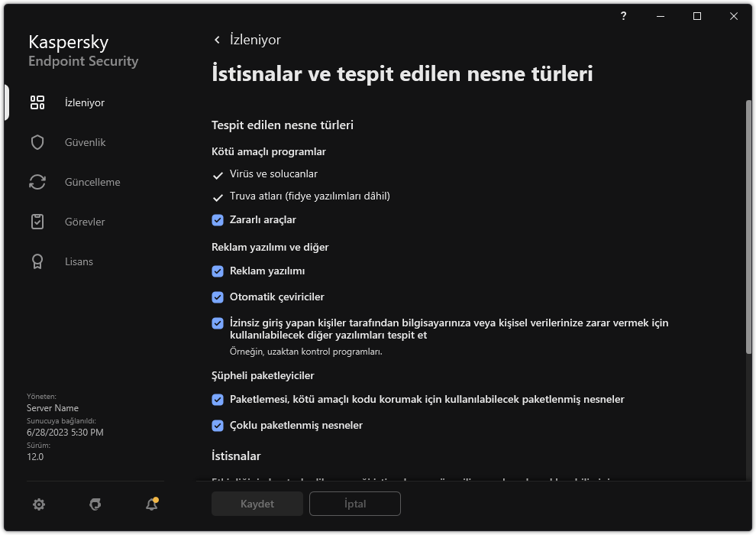Select the İzleniyor sidebar icon

[37, 102]
